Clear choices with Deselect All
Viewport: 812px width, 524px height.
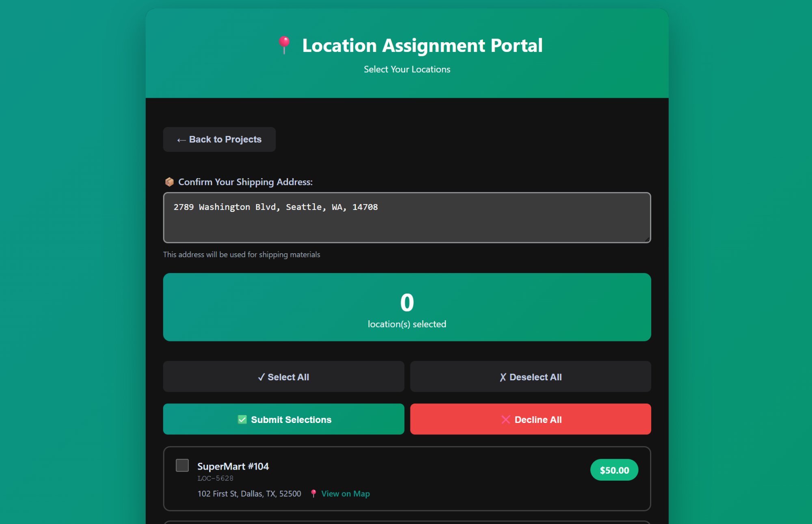530,377
